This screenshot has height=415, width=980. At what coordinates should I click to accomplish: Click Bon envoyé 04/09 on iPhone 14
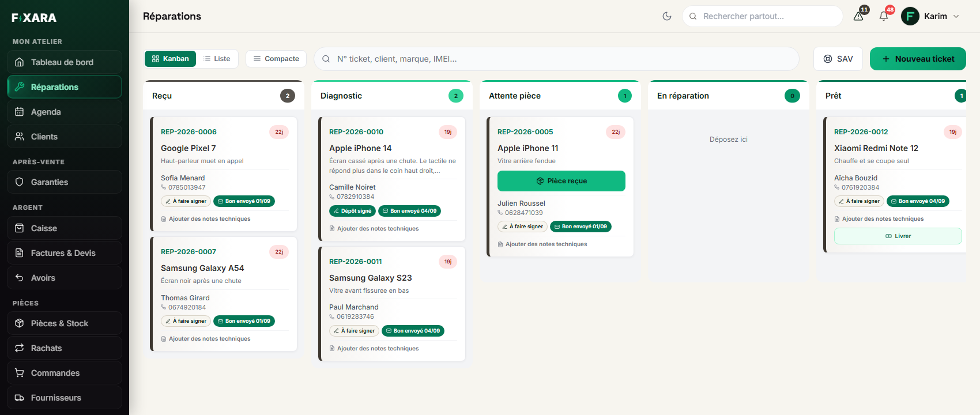click(x=410, y=211)
